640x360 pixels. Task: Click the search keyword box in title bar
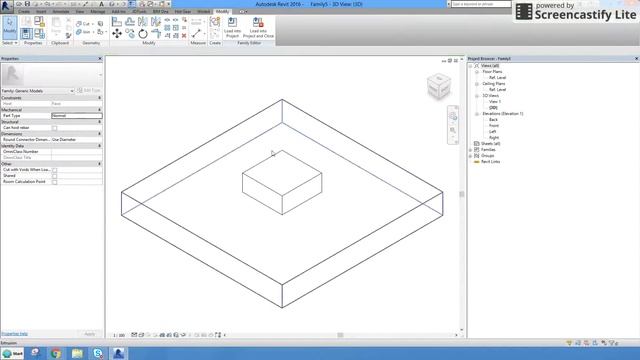click(481, 4)
